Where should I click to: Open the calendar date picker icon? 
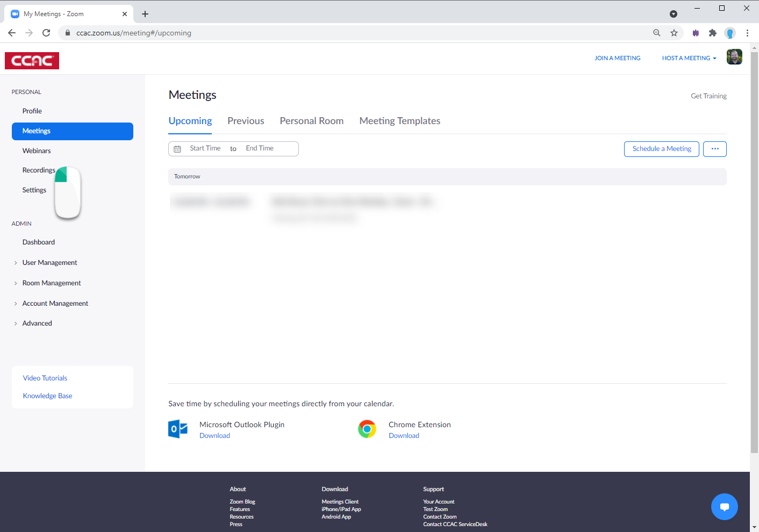pos(177,148)
